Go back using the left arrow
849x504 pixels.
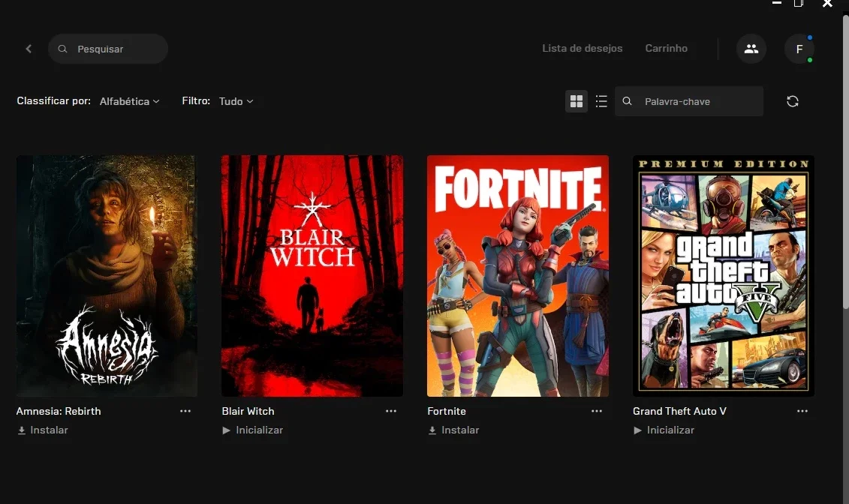click(x=29, y=49)
